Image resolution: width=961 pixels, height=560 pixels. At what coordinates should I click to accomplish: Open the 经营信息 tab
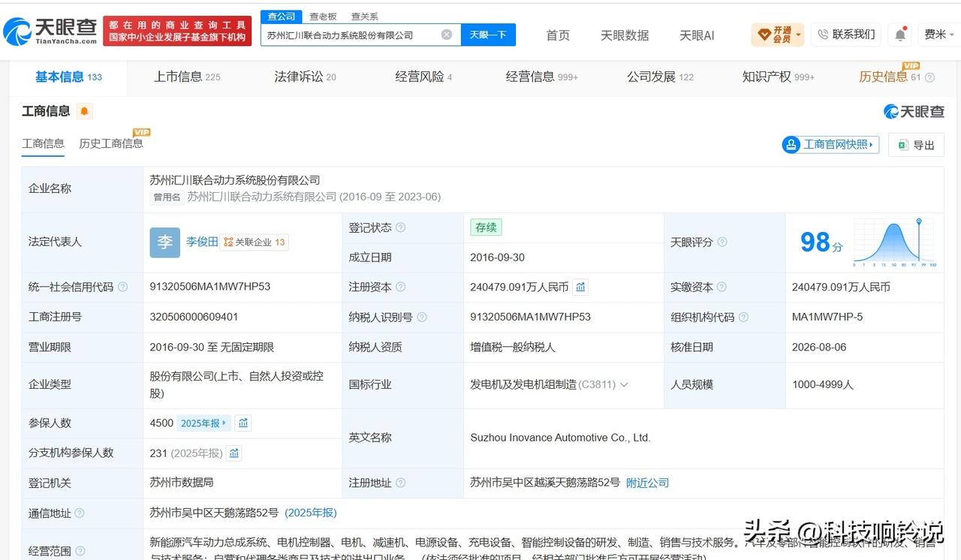542,77
